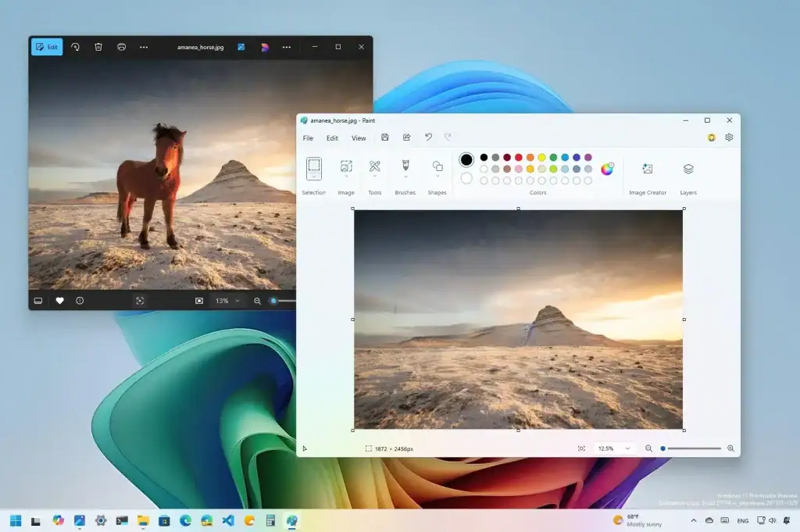Select the red color swatch in Paint
Viewport: 800px width, 532px height.
519,158
